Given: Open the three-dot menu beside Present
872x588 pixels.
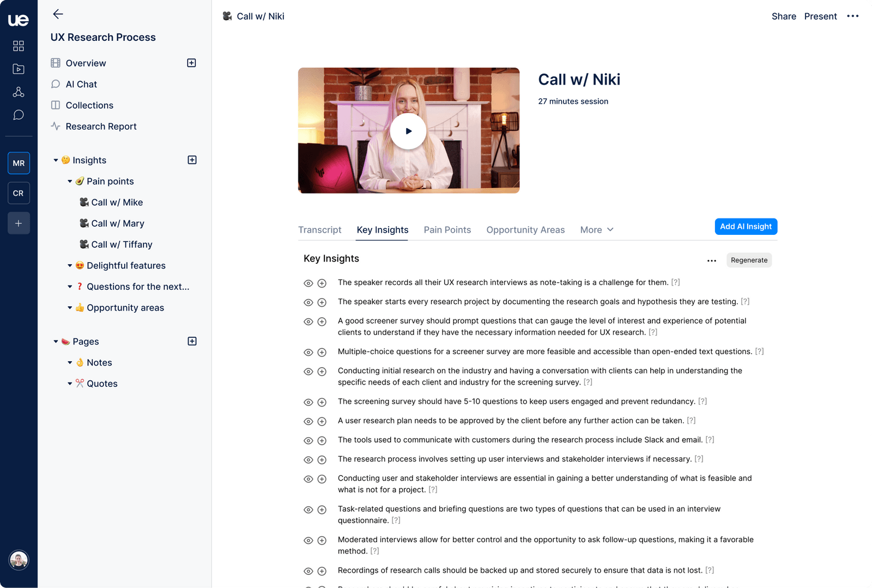Looking at the screenshot, I should coord(852,16).
